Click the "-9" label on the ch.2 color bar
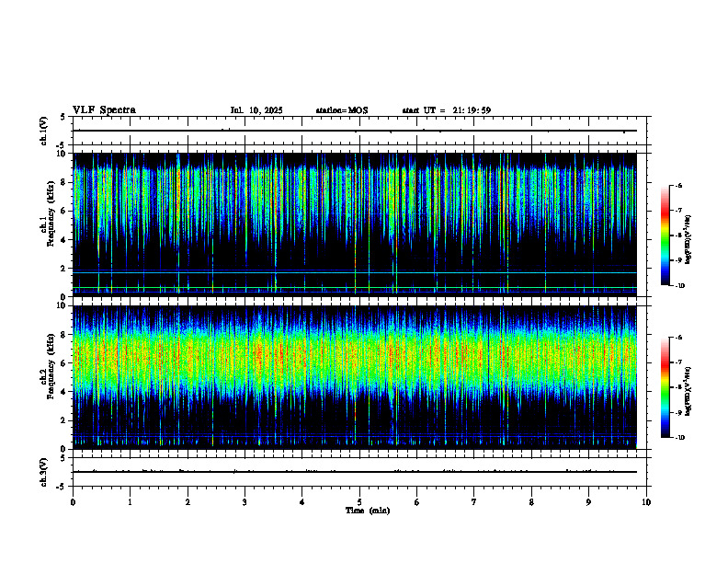Viewport: 728px width, 563px height. tap(678, 412)
